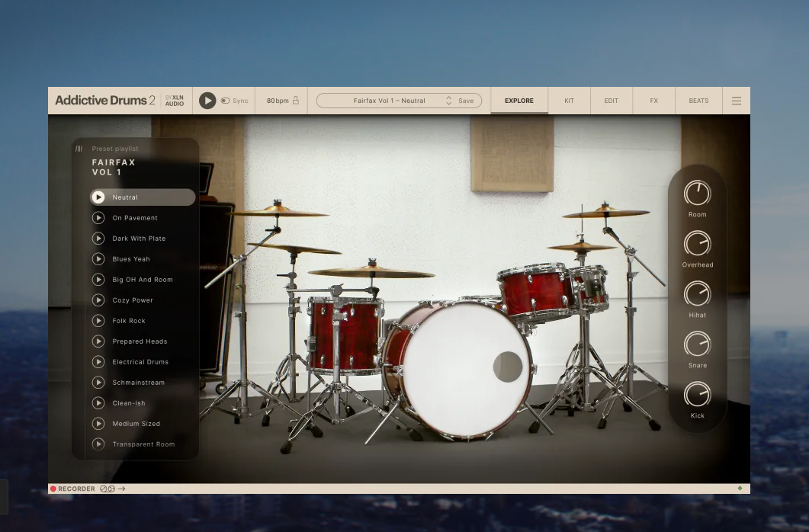Click the main transport Play icon

(207, 100)
